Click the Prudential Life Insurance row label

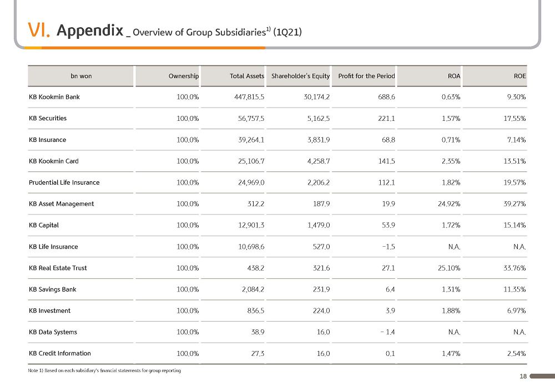(64, 182)
